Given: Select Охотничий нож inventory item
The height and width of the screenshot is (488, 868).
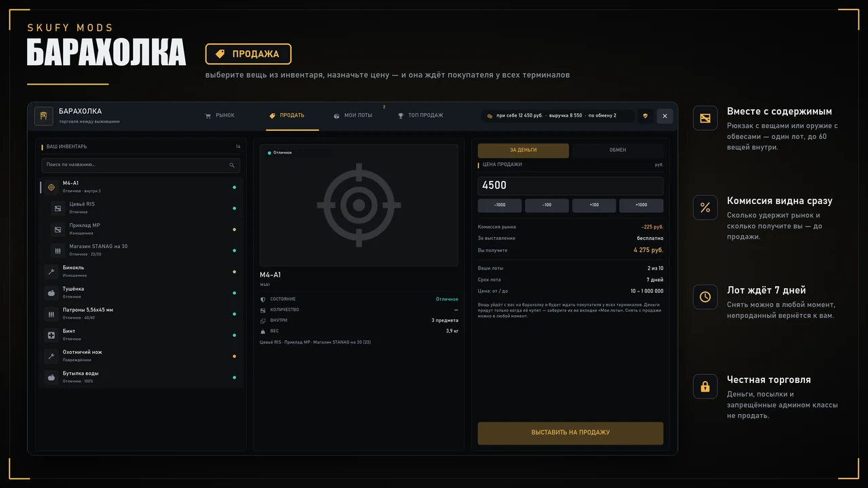Looking at the screenshot, I should pos(141,357).
